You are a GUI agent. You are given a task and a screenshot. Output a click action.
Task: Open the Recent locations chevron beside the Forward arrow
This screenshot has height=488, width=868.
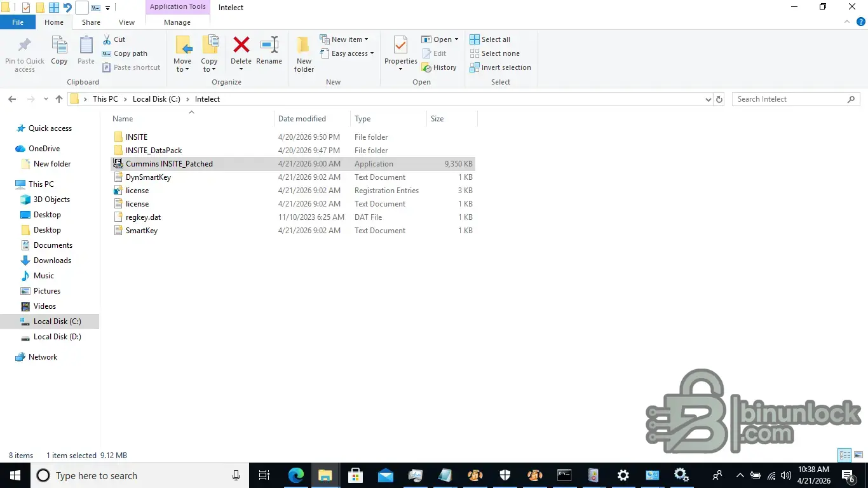click(x=46, y=99)
